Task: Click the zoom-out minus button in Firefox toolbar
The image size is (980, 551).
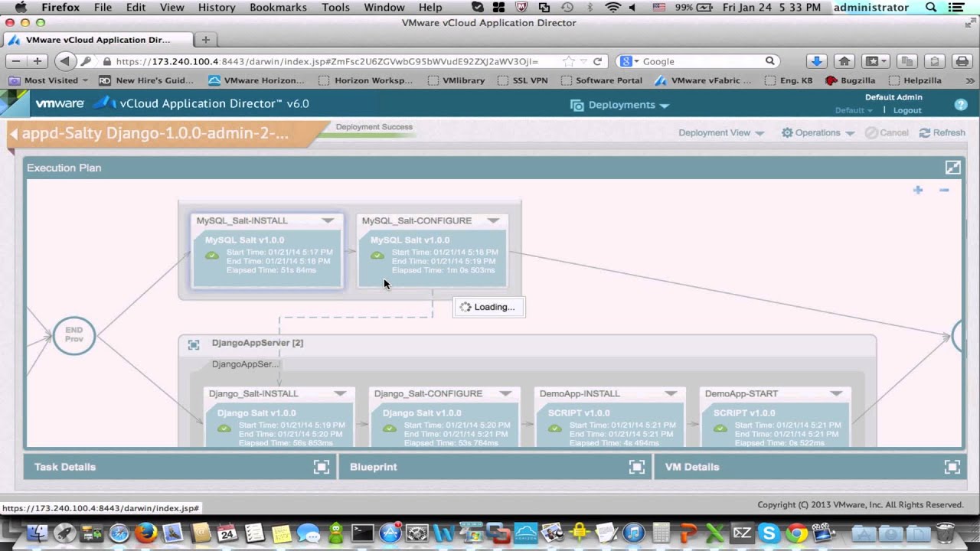Action: coord(16,61)
